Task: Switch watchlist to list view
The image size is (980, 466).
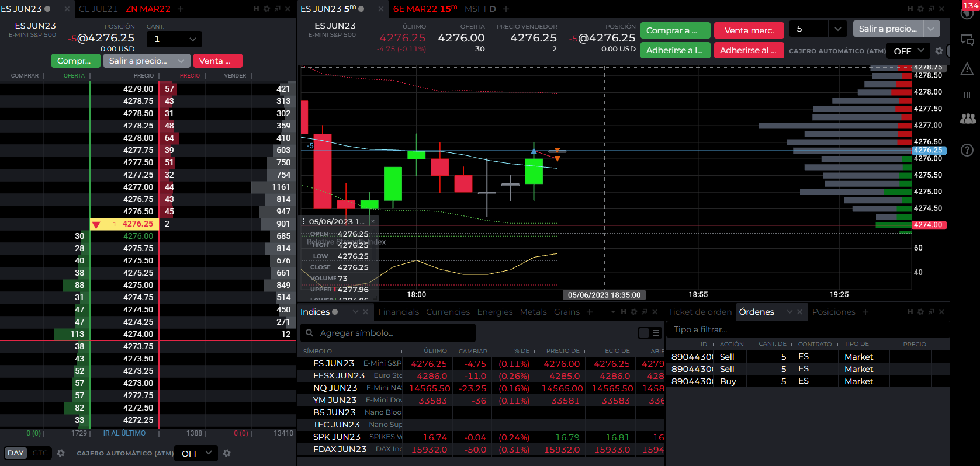Action: coord(656,333)
